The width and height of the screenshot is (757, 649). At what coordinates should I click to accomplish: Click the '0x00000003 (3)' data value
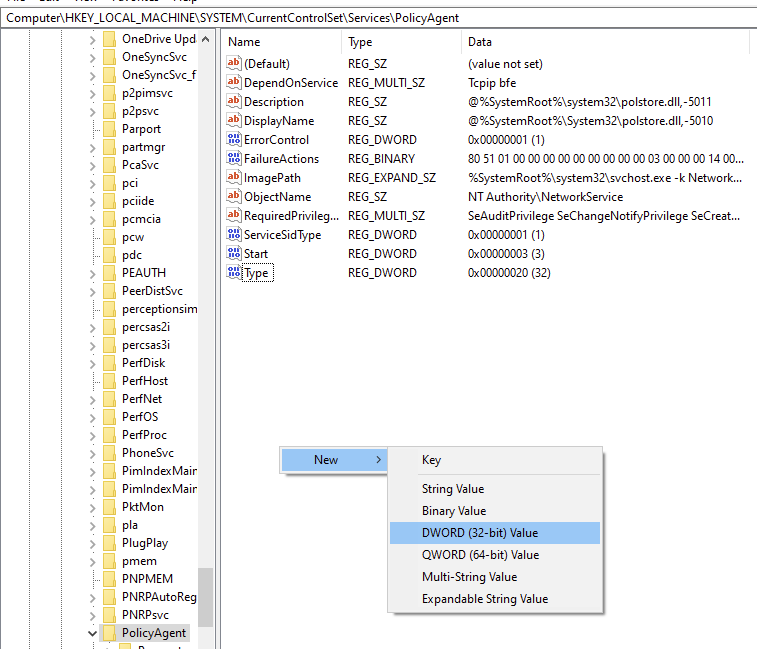[x=506, y=254]
